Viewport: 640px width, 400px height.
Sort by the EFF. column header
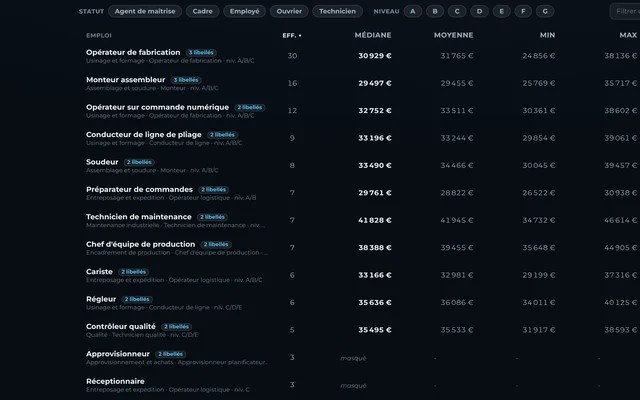pos(292,36)
